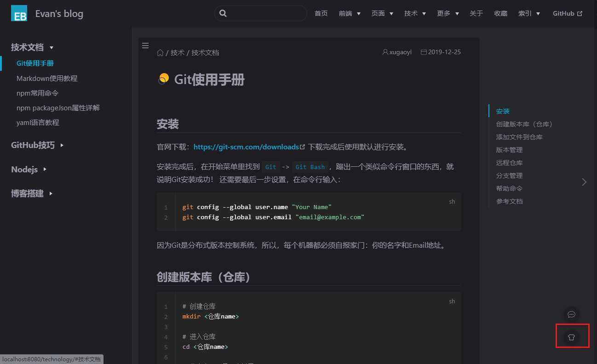Open the 收藏 page

tap(500, 13)
